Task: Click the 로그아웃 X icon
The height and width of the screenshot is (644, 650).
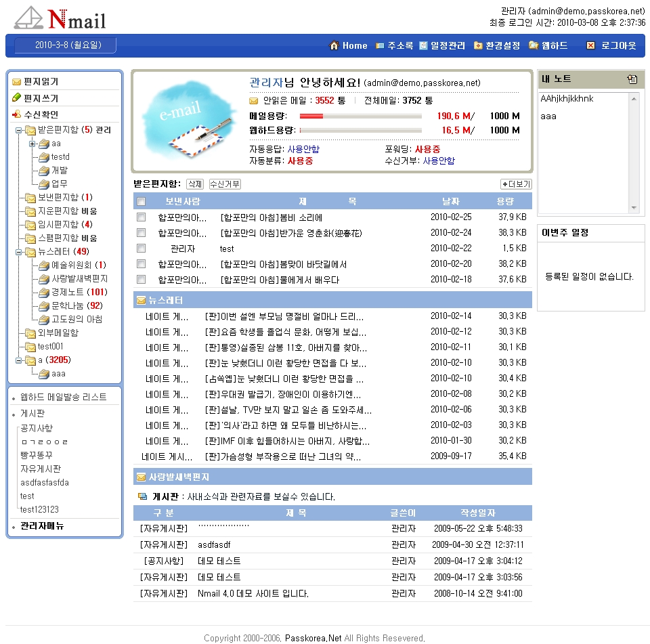Action: (590, 46)
